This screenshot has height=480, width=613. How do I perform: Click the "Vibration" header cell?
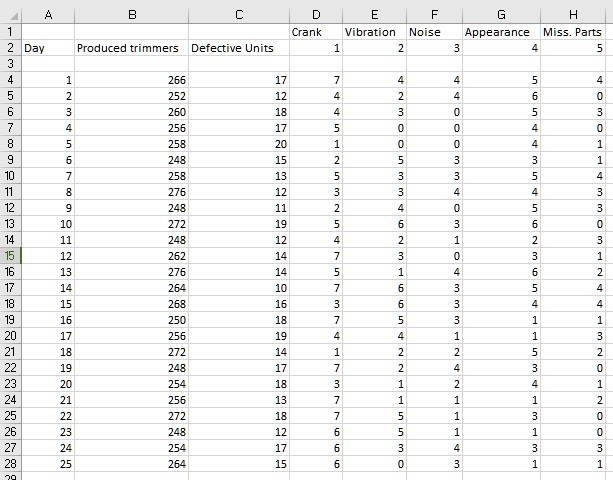(375, 32)
